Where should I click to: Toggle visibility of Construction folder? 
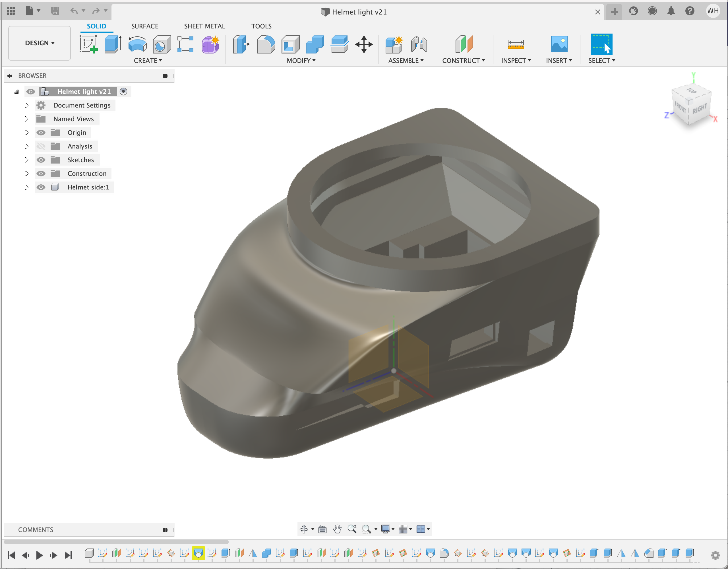40,173
